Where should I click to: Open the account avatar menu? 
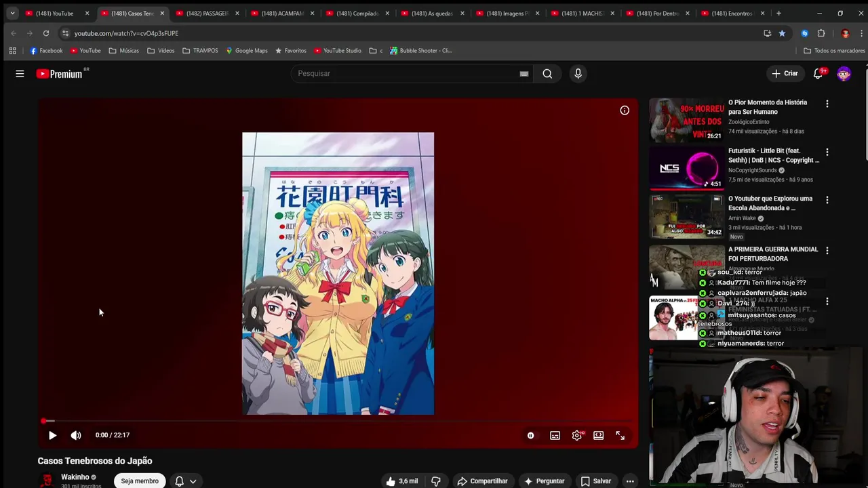click(x=844, y=73)
